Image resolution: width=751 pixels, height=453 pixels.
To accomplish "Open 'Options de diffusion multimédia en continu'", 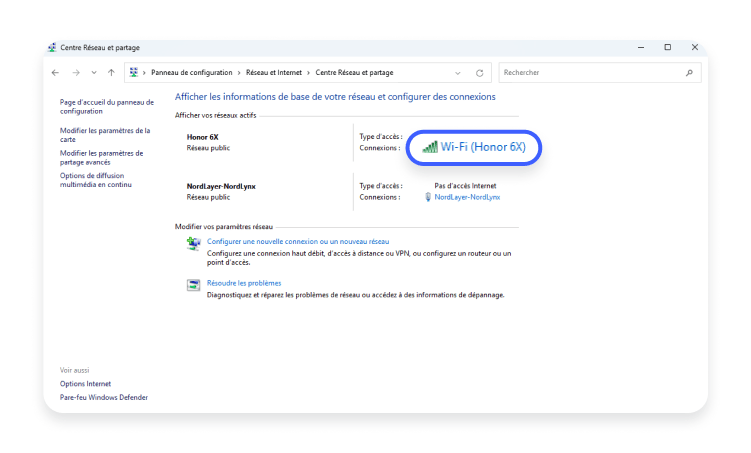I will (x=96, y=180).
